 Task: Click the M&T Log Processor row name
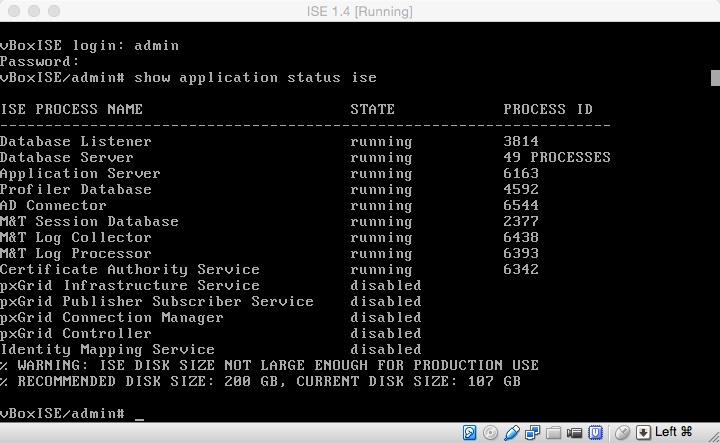click(x=76, y=253)
